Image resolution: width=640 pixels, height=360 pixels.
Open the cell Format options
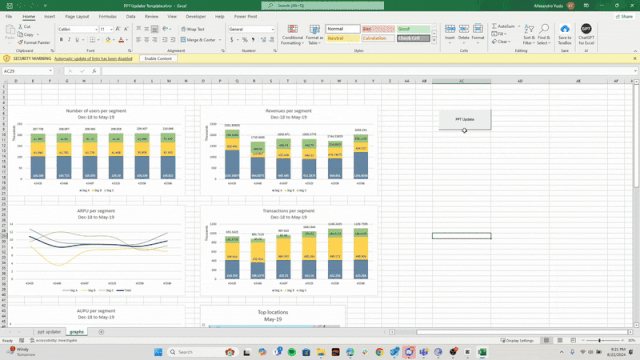click(478, 33)
